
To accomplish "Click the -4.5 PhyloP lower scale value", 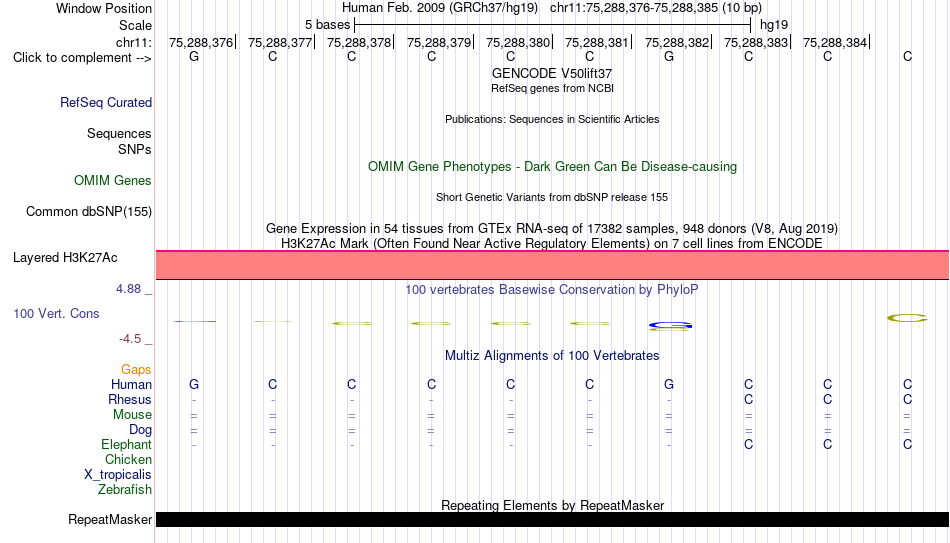I will [130, 339].
